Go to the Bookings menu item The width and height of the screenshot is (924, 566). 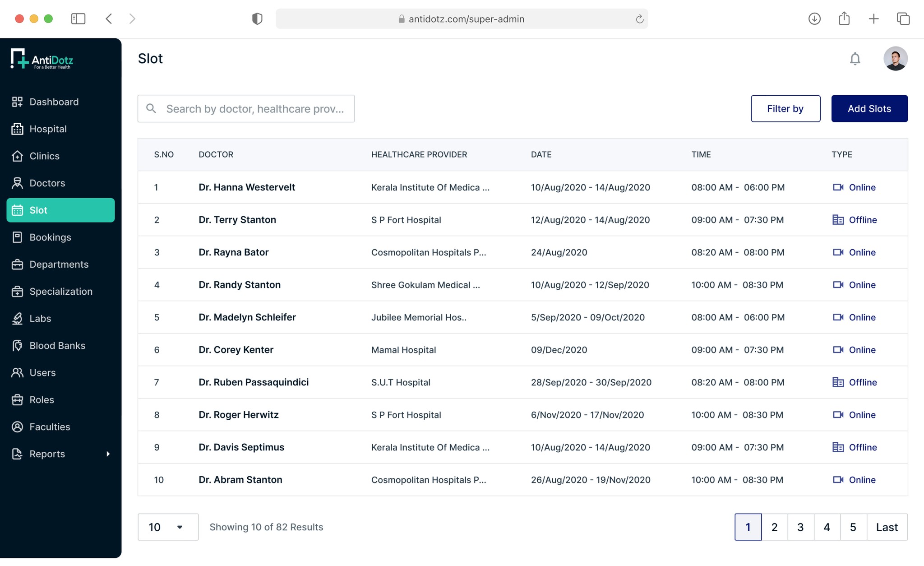pos(50,237)
